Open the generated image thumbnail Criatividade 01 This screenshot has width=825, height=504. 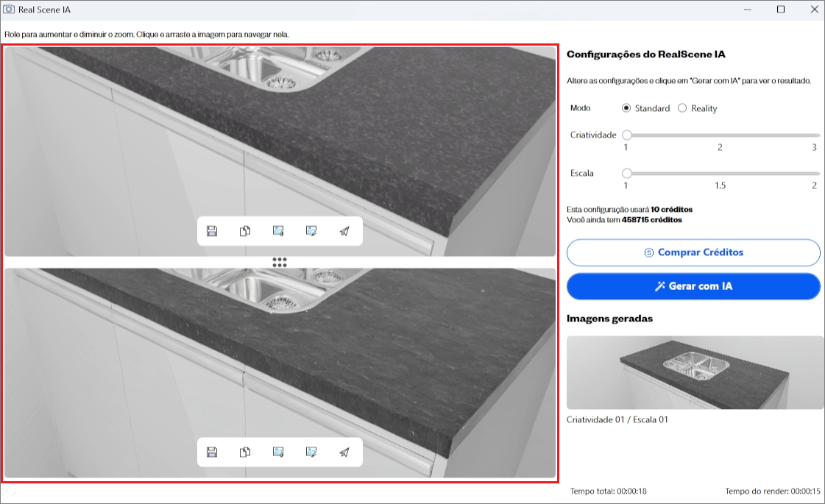click(695, 372)
